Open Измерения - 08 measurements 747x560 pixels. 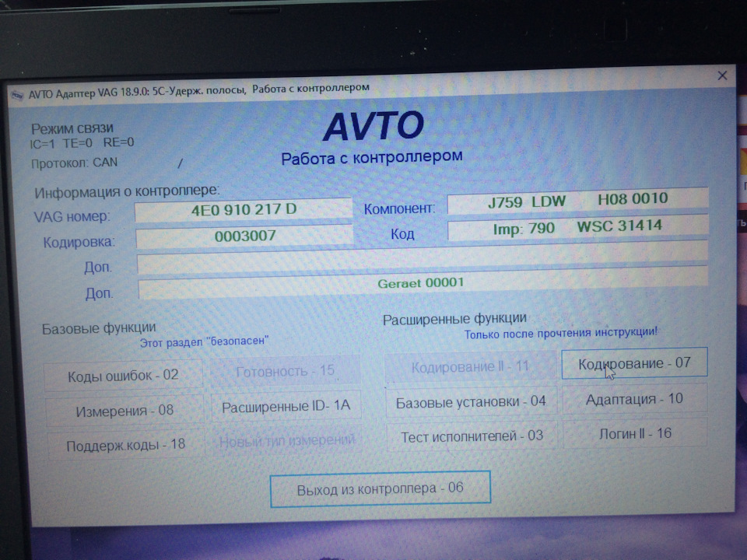point(124,410)
